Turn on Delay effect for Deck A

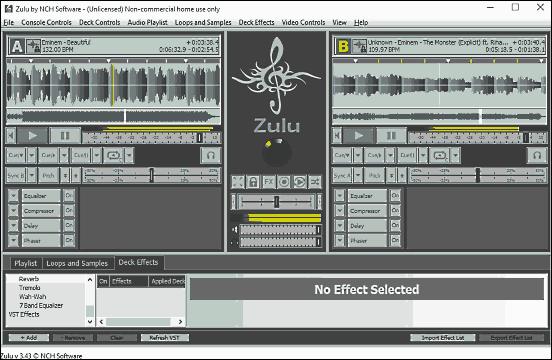[69, 225]
